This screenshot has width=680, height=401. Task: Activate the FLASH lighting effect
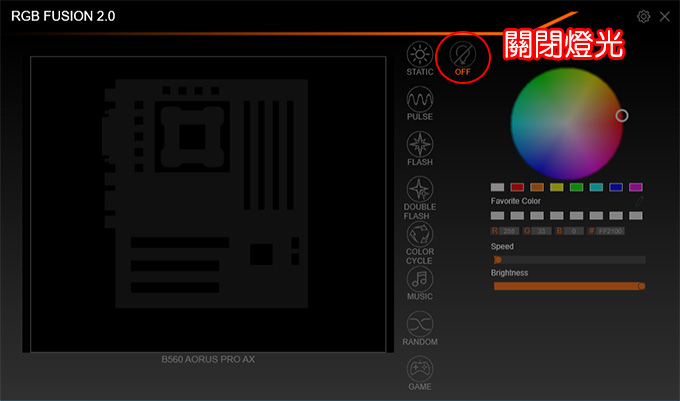click(x=420, y=149)
